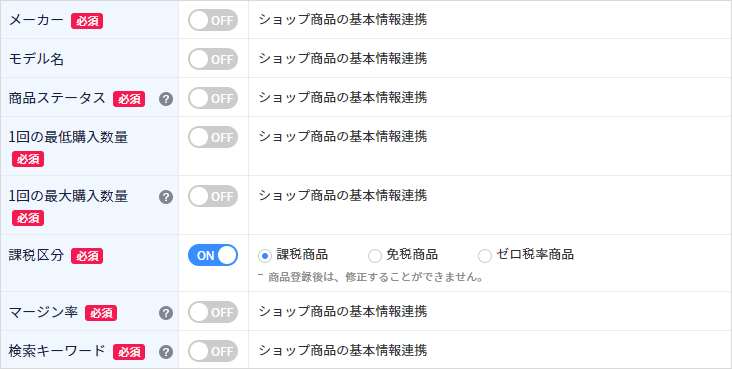Viewport: 732px width, 369px height.
Task: Enable the マージン率 toggle
Action: click(x=213, y=312)
